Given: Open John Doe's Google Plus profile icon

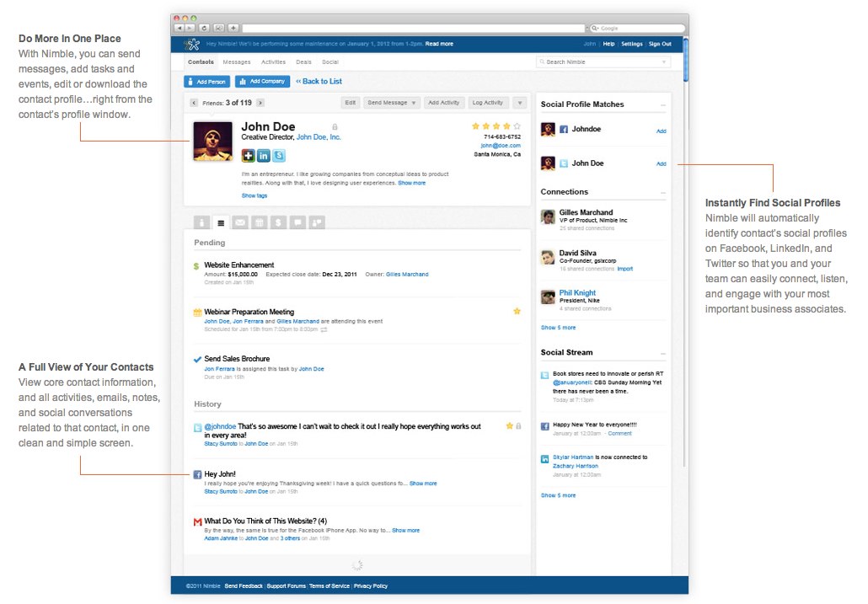Looking at the screenshot, I should tap(248, 156).
